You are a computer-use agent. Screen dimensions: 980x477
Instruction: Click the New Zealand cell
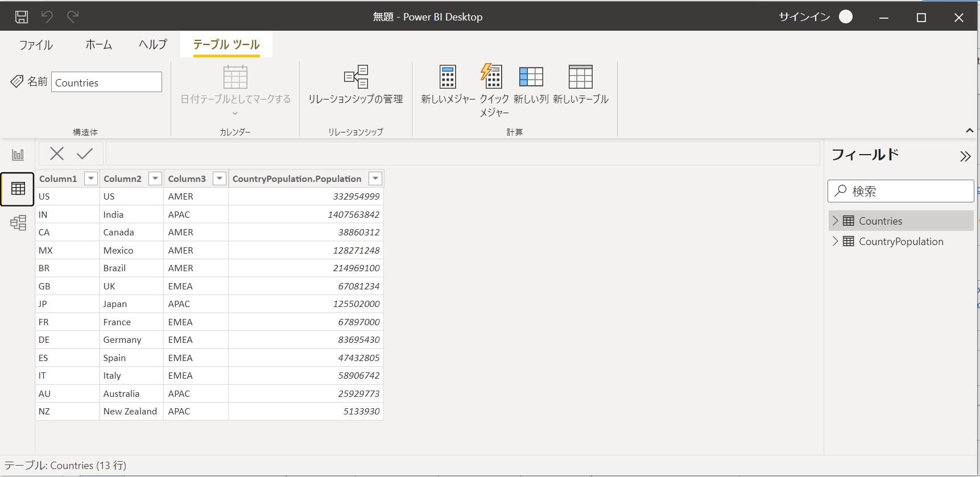[x=131, y=411]
